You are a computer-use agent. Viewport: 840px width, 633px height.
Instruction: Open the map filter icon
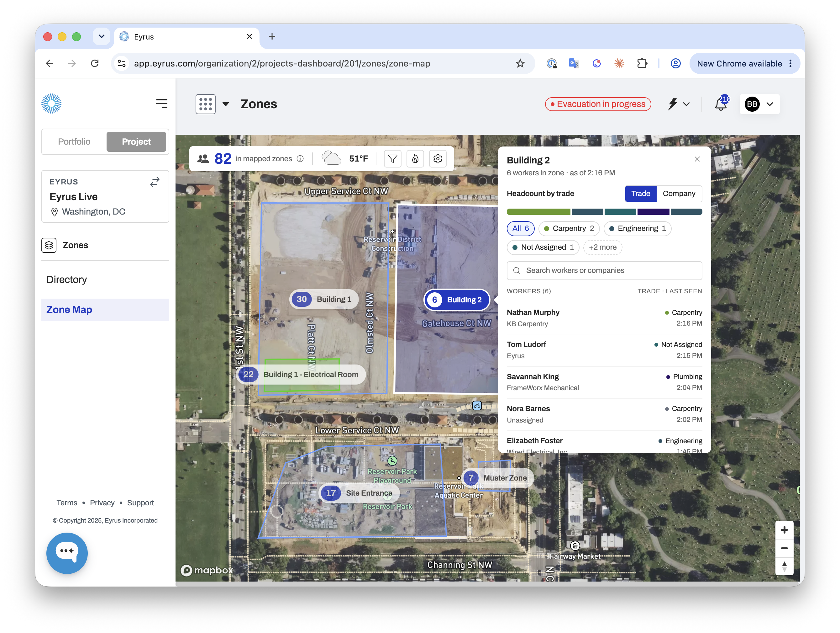[x=393, y=159]
